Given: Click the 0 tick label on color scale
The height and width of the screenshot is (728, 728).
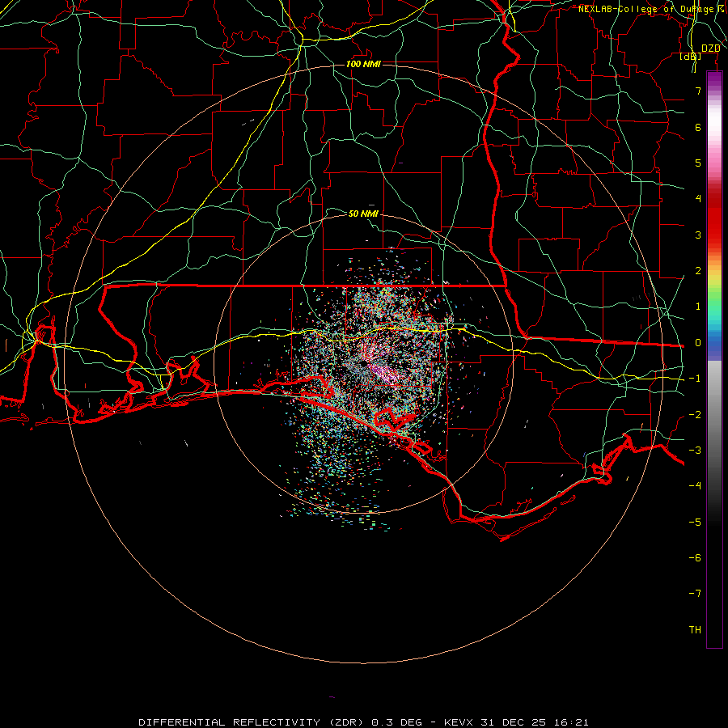Looking at the screenshot, I should (698, 343).
